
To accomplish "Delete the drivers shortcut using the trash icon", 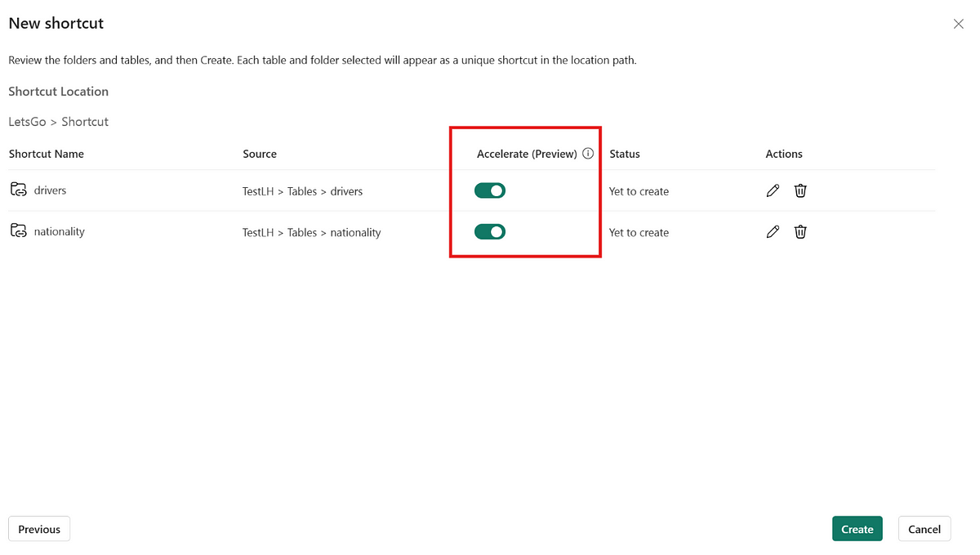I will (x=800, y=190).
